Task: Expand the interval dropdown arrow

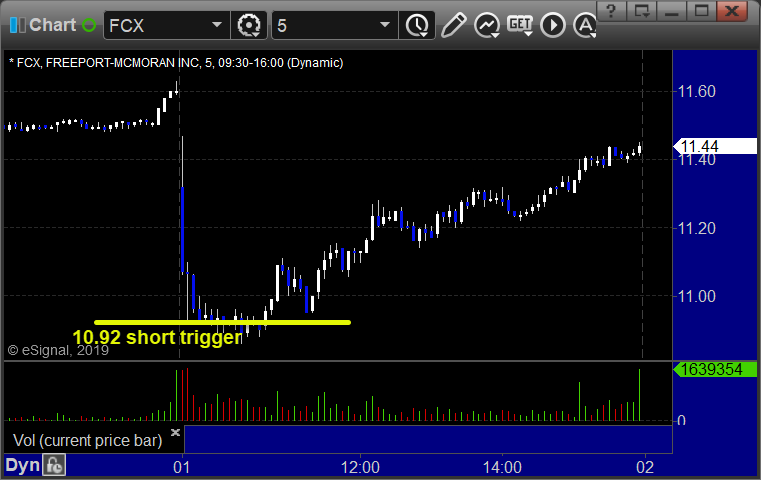Action: tap(385, 25)
